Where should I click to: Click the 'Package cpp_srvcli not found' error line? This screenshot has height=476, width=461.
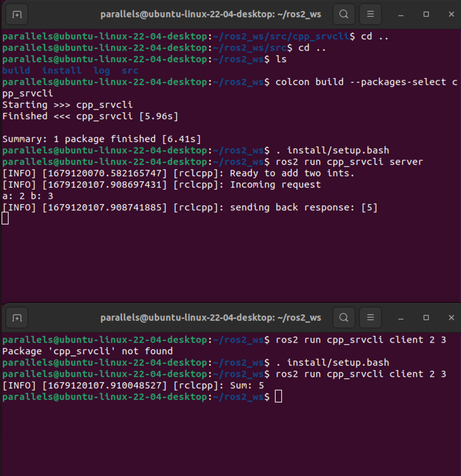tap(87, 351)
